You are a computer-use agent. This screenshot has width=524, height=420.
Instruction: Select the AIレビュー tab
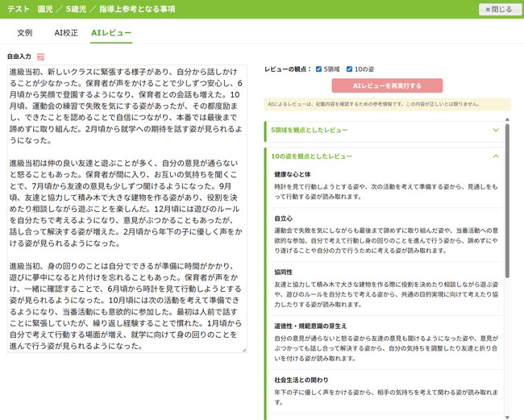coord(111,33)
